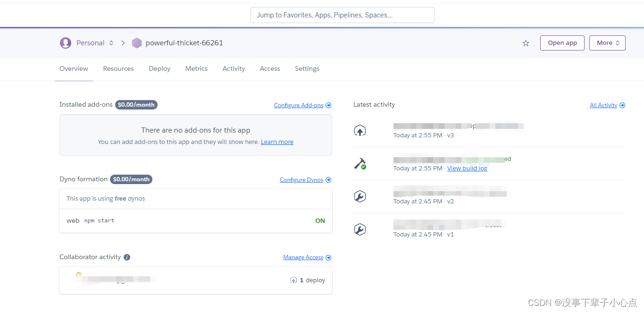Open the Metrics tab
The image size is (644, 312).
click(x=196, y=69)
